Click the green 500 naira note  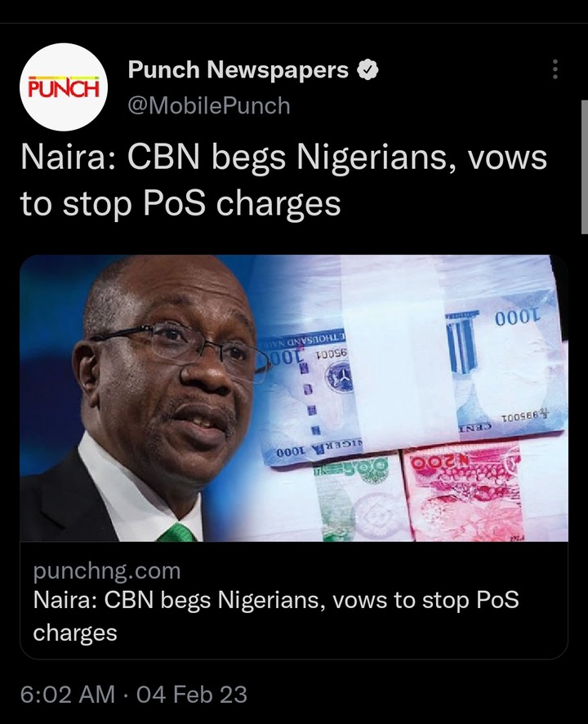click(356, 499)
